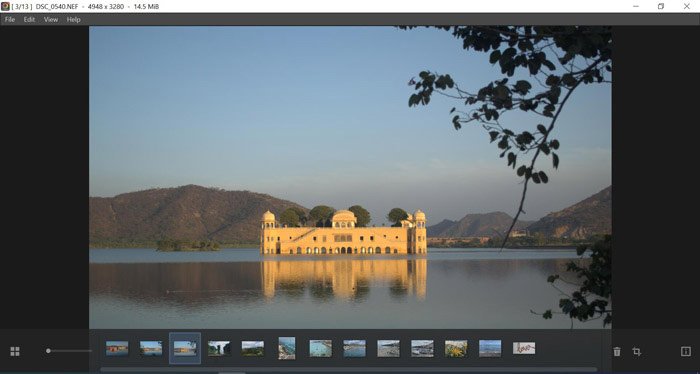Select the last thumbnail with handwriting
Screen dimensions: 700x374
[524, 349]
